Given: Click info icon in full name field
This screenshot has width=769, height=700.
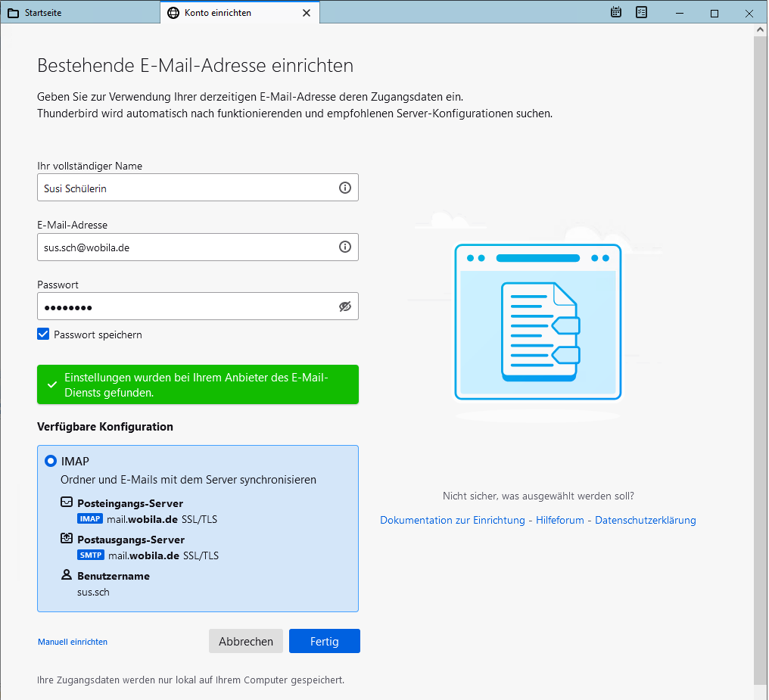Looking at the screenshot, I should pos(345,188).
